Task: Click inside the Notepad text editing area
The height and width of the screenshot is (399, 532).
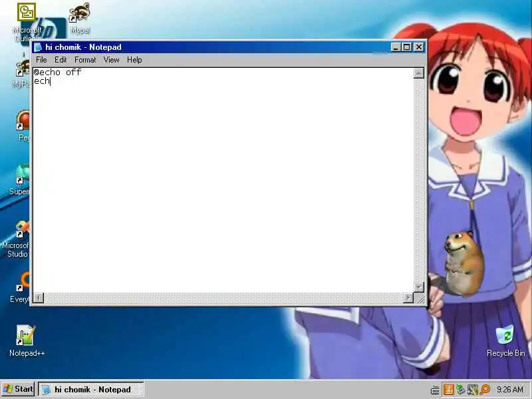Action: click(x=223, y=180)
